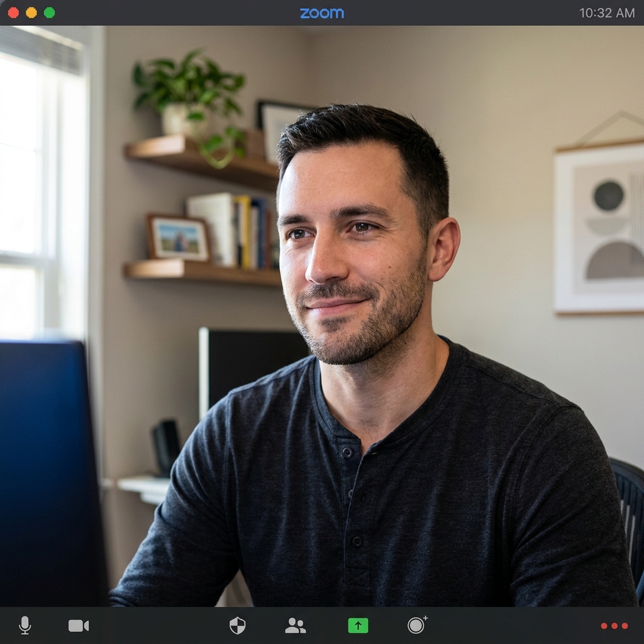
Task: Open the Security shield options
Action: tap(237, 625)
